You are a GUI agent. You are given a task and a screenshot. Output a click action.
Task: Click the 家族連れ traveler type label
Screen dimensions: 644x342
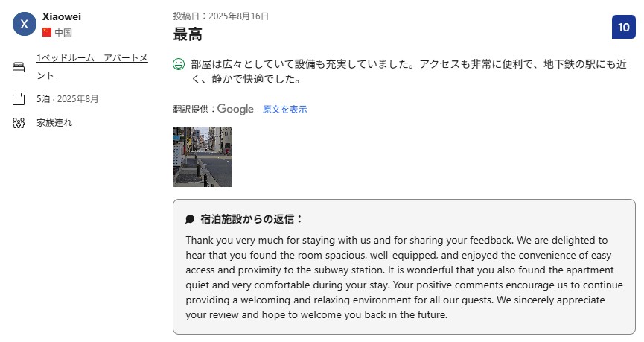[54, 123]
